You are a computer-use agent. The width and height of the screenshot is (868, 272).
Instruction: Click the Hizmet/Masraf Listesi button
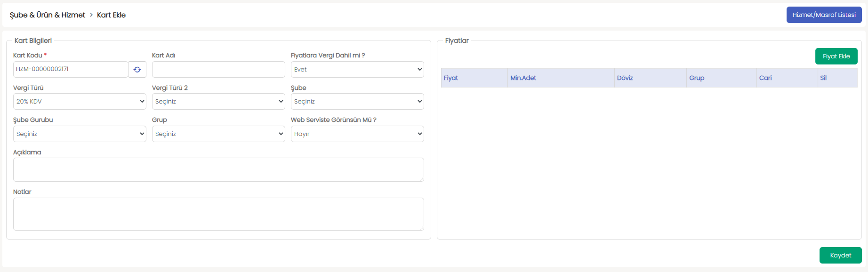[x=824, y=15]
